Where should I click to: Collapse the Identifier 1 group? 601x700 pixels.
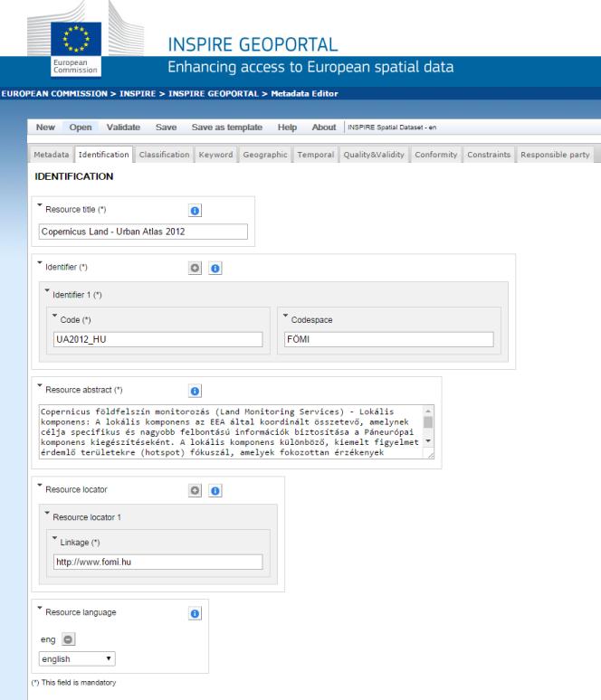[x=47, y=290]
